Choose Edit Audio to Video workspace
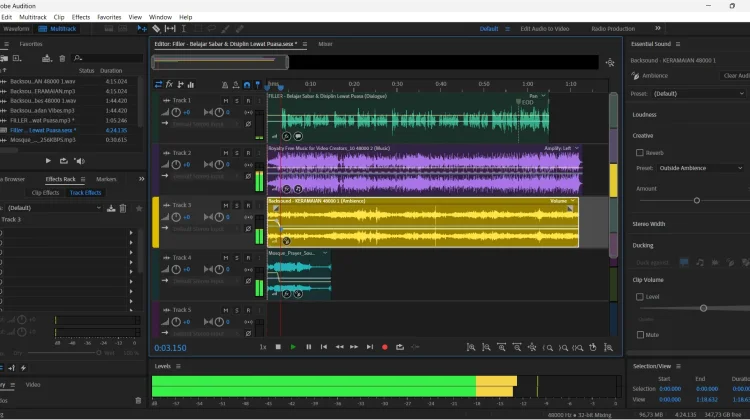This screenshot has width=750, height=420. pos(544,29)
